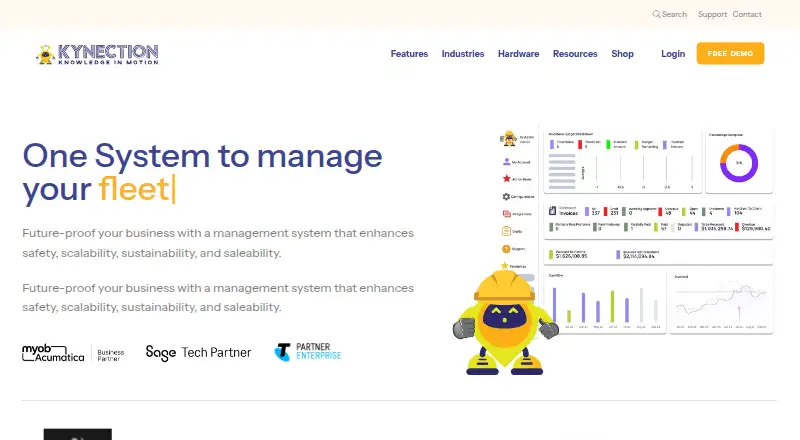Click the Invoices document icon in dashboard

[x=552, y=210]
